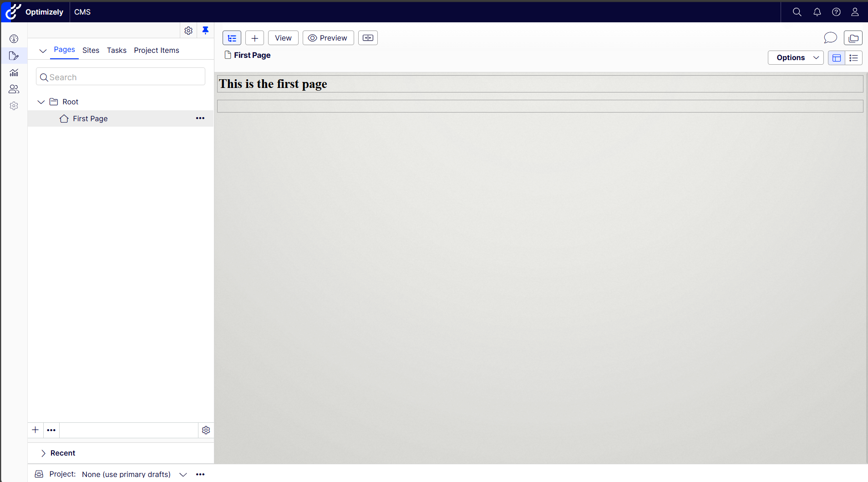Open gadget settings gear below the tree
Viewport: 868px width, 482px height.
point(206,430)
